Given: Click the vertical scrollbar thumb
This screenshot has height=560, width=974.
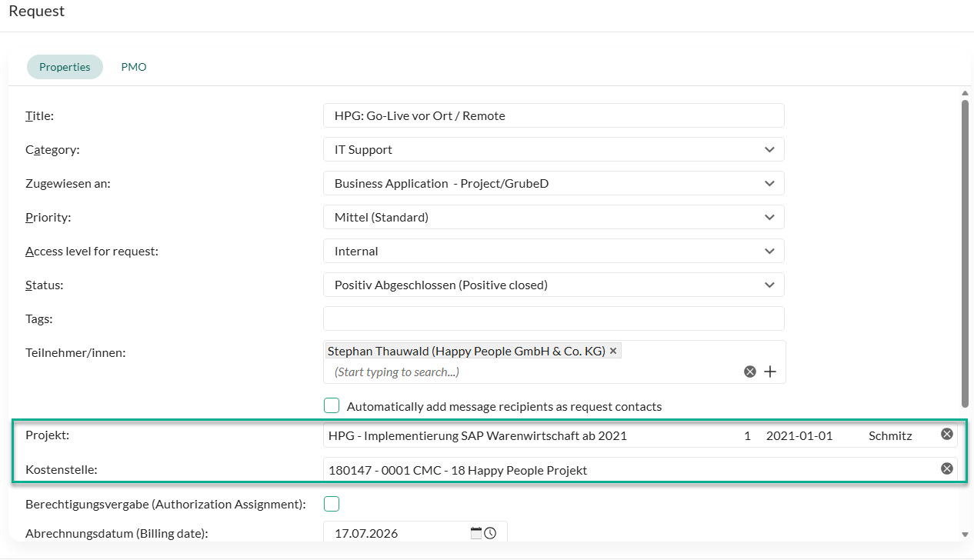Looking at the screenshot, I should 965,254.
